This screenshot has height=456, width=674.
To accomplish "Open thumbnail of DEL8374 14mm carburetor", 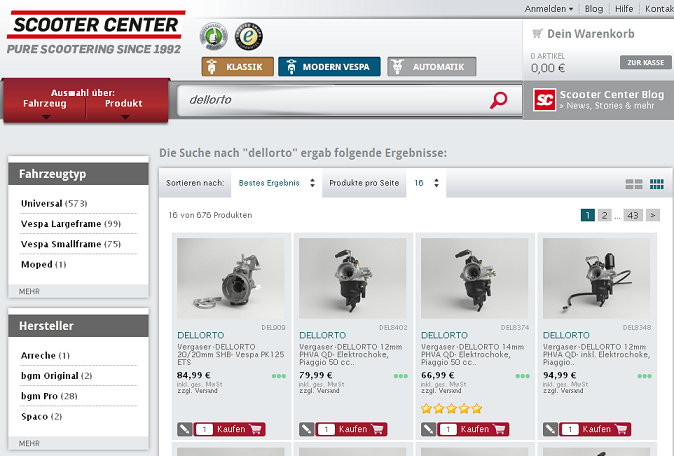I will click(x=475, y=278).
